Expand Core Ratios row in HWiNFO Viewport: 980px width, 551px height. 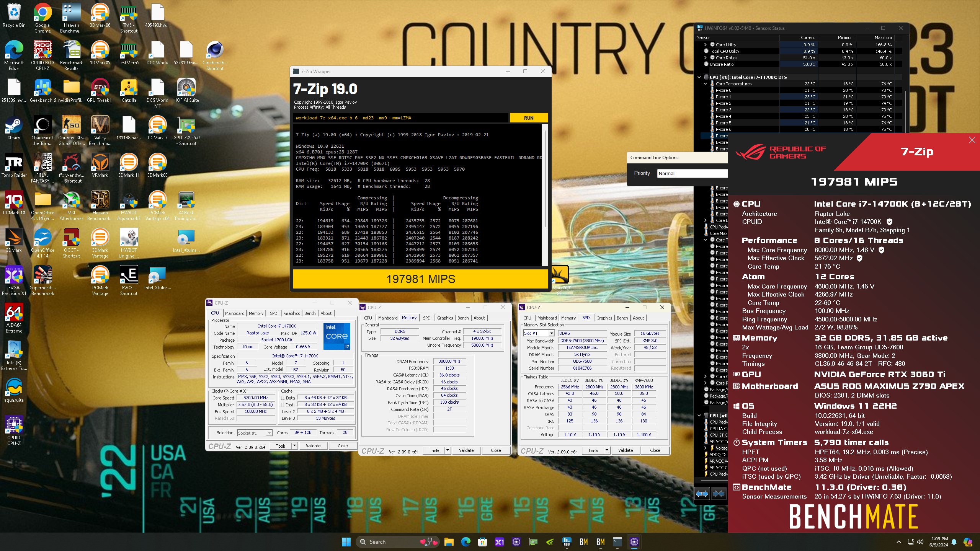[706, 58]
